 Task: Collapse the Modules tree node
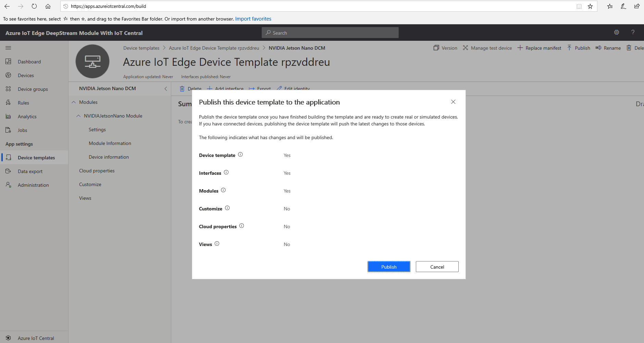74,102
